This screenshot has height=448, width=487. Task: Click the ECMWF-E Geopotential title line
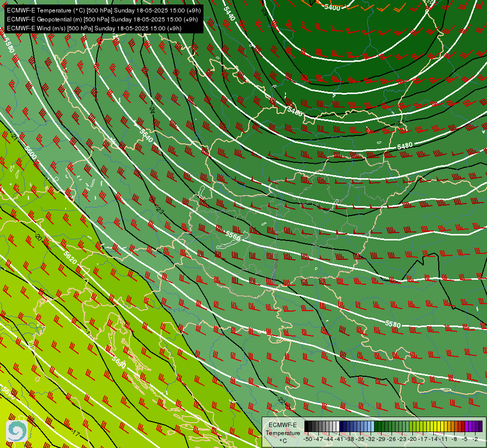pyautogui.click(x=102, y=19)
